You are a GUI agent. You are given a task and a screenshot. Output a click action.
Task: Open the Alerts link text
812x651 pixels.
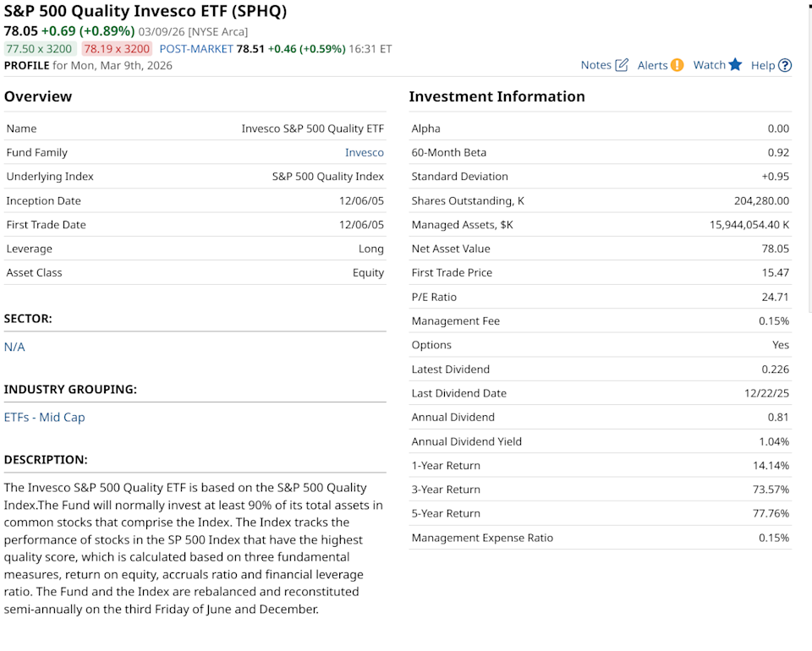point(652,65)
